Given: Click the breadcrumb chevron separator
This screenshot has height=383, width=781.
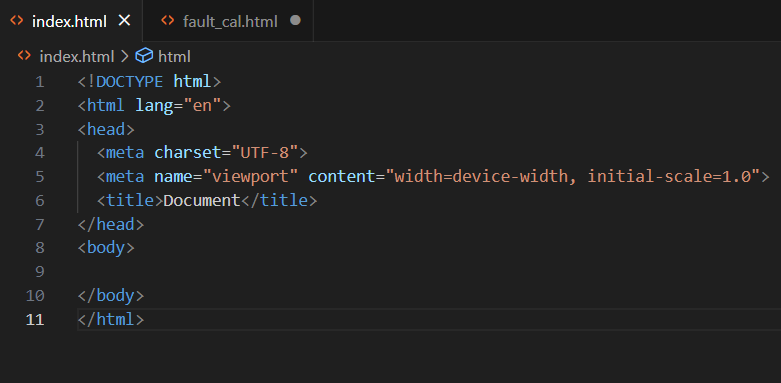Looking at the screenshot, I should [125, 56].
